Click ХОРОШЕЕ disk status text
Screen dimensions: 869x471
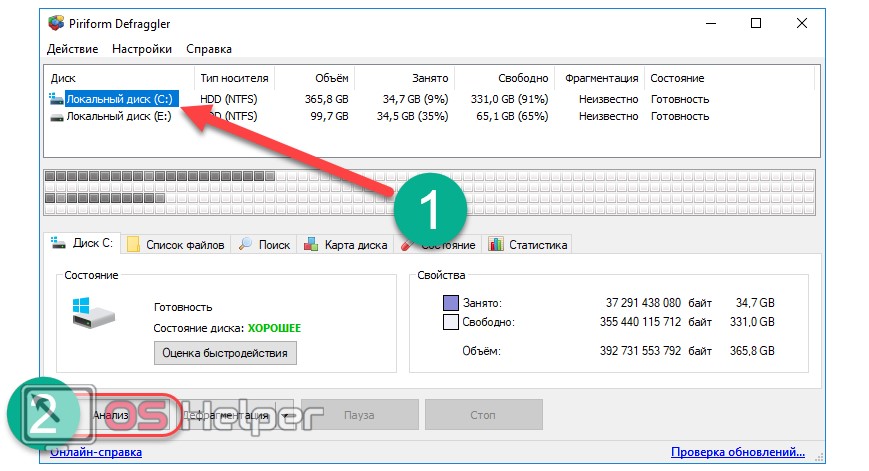pyautogui.click(x=274, y=328)
